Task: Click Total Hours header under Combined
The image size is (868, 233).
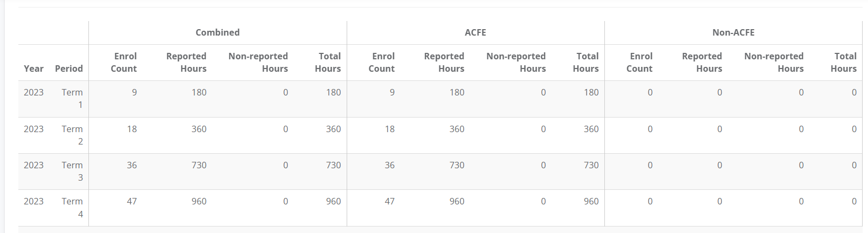Action: coord(328,63)
